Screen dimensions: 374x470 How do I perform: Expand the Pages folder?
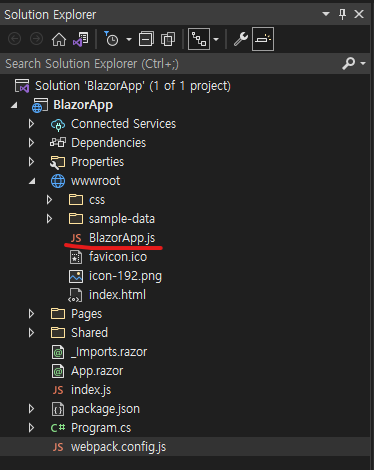pos(31,314)
